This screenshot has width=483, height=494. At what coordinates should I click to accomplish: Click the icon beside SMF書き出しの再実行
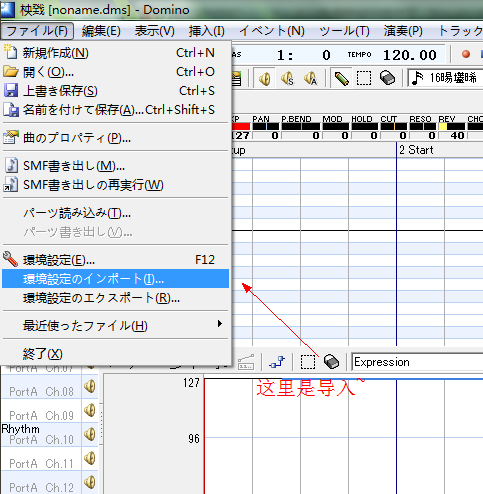11,184
